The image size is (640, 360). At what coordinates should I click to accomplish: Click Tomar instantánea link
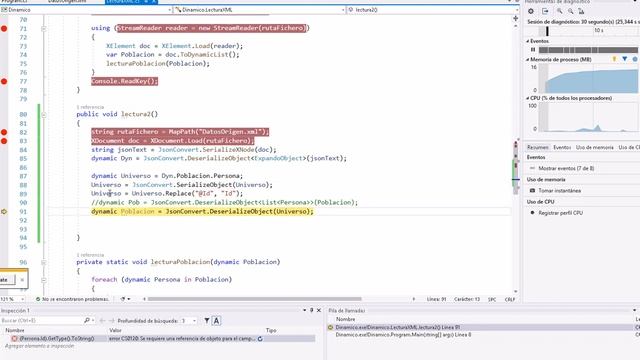point(559,191)
